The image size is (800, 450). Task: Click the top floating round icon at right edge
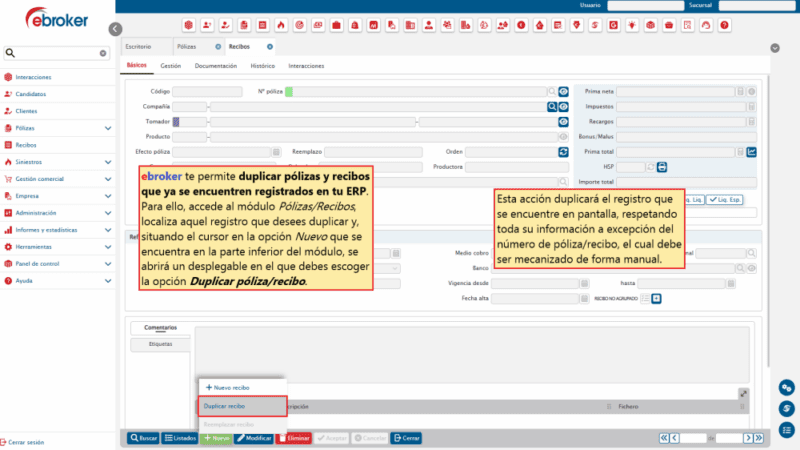(787, 388)
